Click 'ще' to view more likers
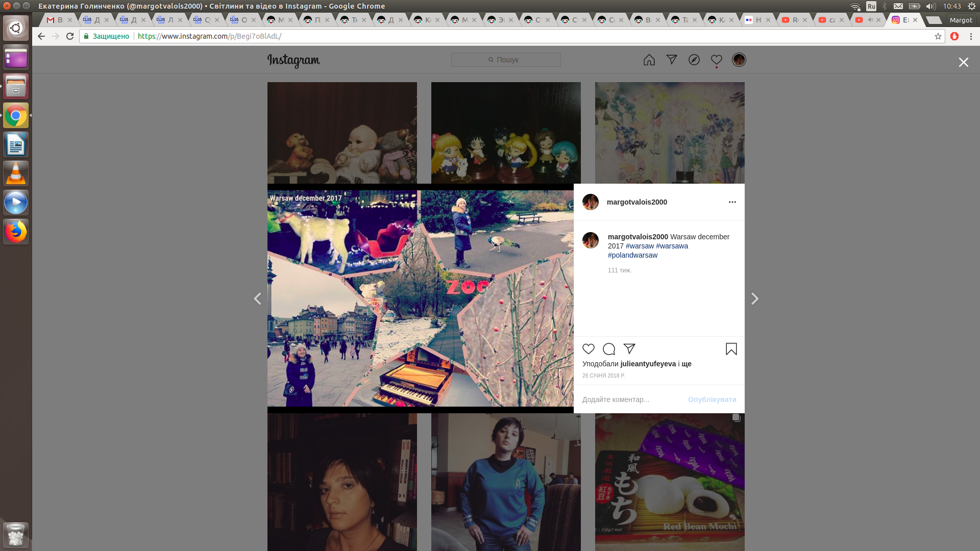The image size is (980, 551). pos(687,364)
